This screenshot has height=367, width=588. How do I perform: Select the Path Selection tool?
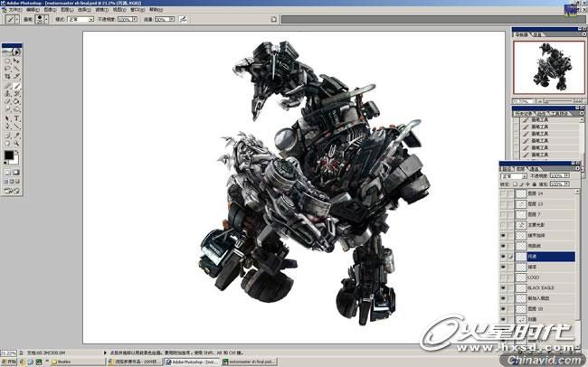[7, 118]
